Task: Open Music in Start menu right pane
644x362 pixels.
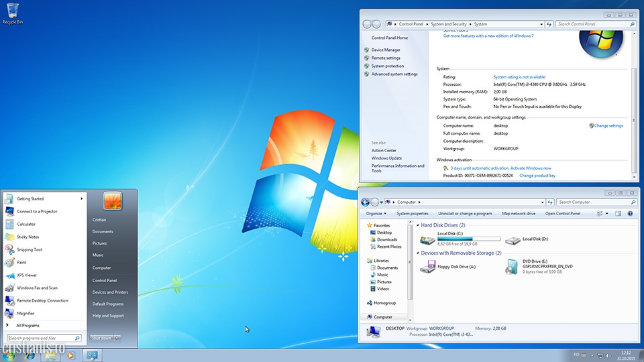Action: (98, 255)
